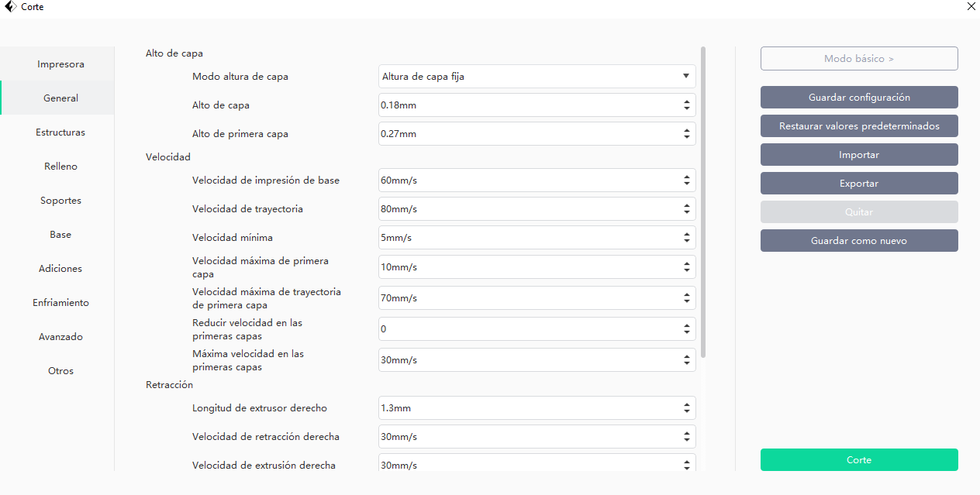
Task: Click the Alto de capa spinner arrows
Action: [686, 105]
